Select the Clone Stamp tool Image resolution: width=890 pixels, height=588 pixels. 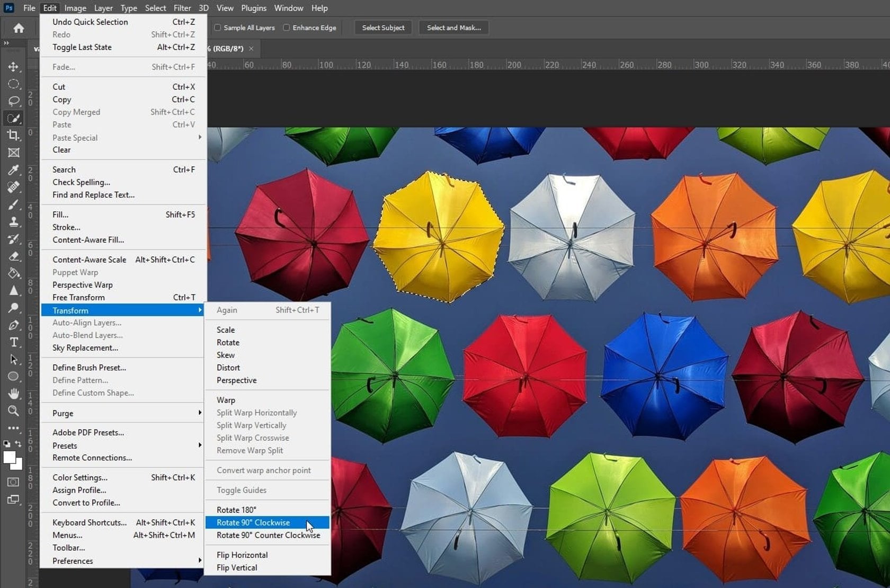[x=13, y=221]
